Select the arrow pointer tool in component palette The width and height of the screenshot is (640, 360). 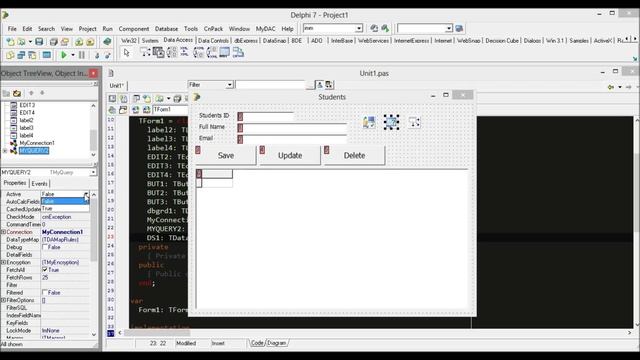tap(127, 53)
